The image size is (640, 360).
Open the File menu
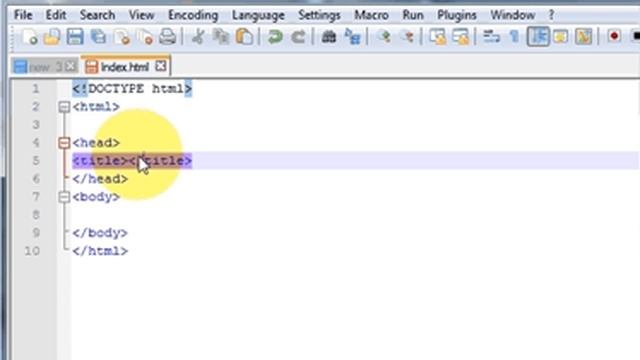[23, 15]
